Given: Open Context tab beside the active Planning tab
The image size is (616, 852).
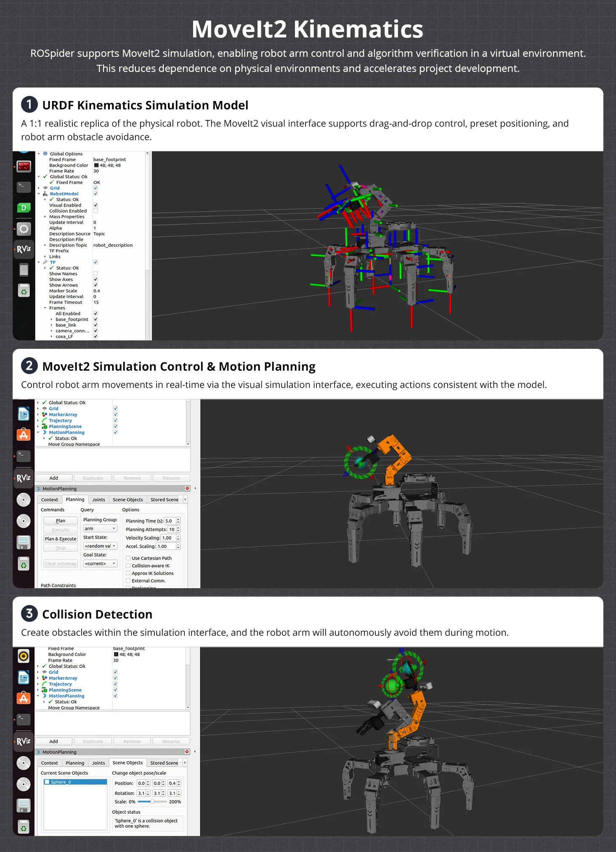Looking at the screenshot, I should tap(50, 499).
